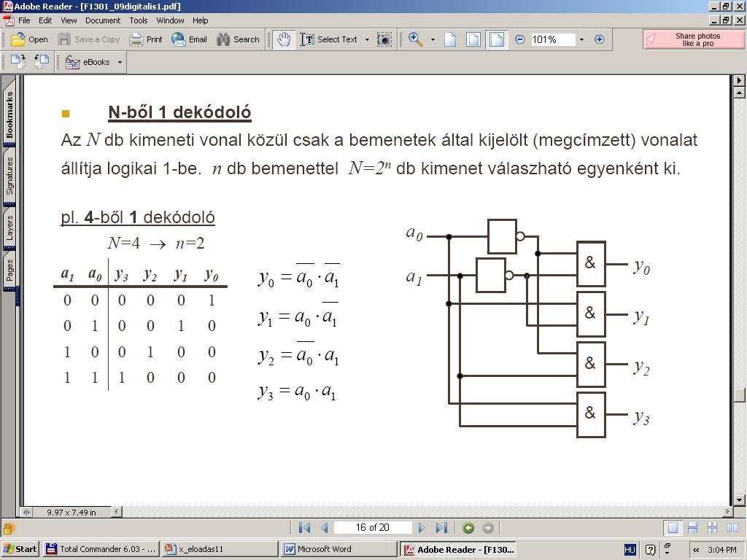This screenshot has height=560, width=747.
Task: Switch to Microsoft Word taskbar item
Action: [338, 549]
